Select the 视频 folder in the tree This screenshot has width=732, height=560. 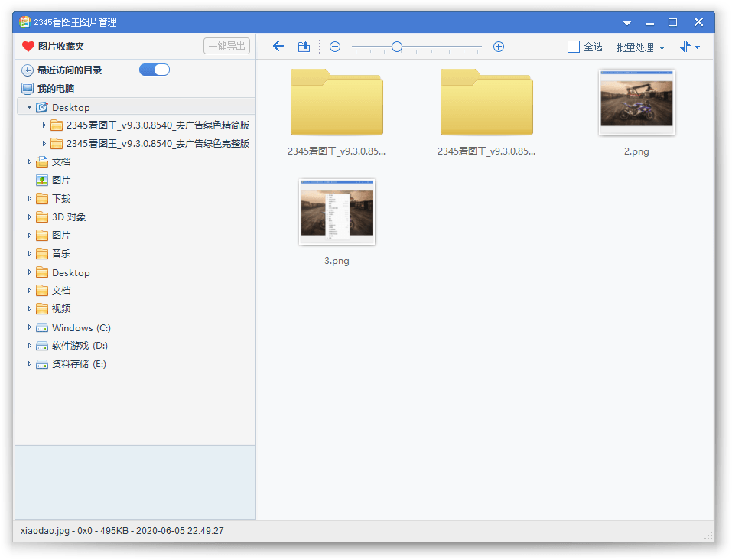(61, 309)
